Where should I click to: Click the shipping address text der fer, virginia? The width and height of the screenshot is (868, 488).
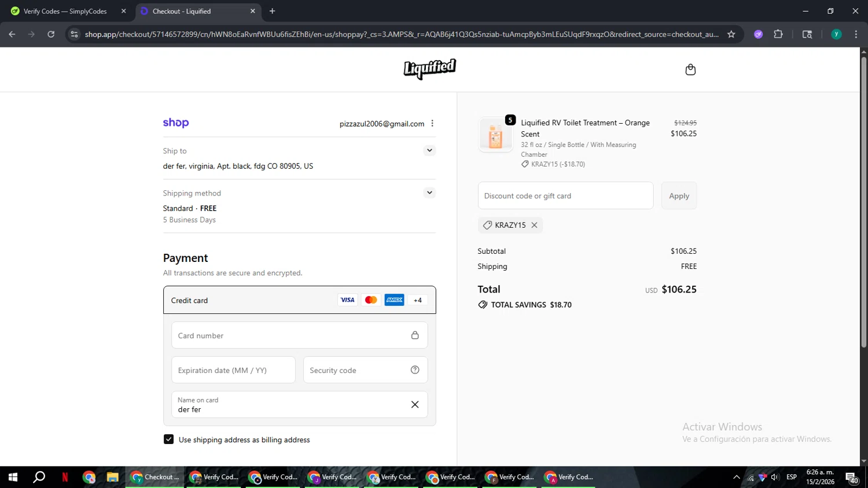click(238, 166)
